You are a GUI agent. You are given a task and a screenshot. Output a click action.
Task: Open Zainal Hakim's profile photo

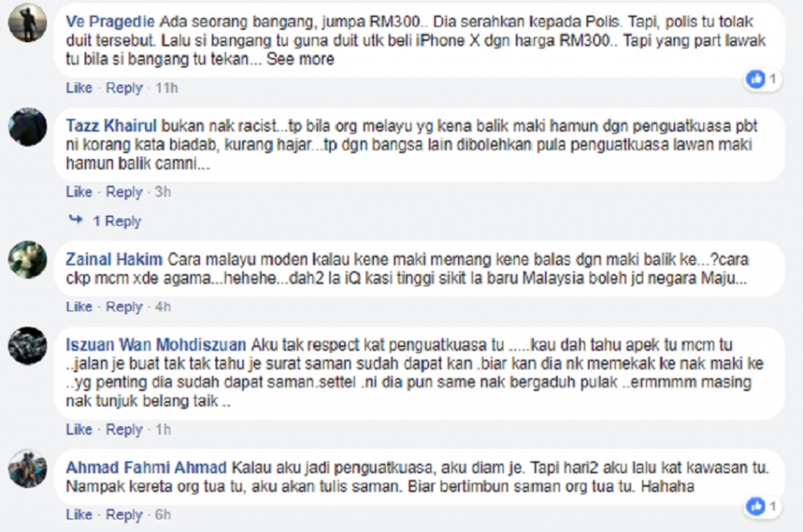pyautogui.click(x=27, y=260)
